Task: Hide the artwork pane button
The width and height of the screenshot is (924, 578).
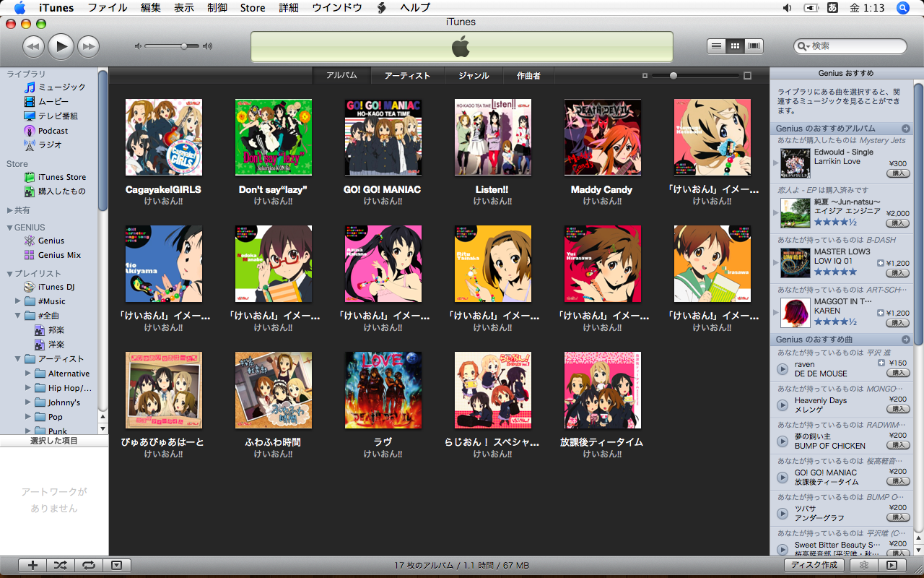Action: tap(117, 566)
